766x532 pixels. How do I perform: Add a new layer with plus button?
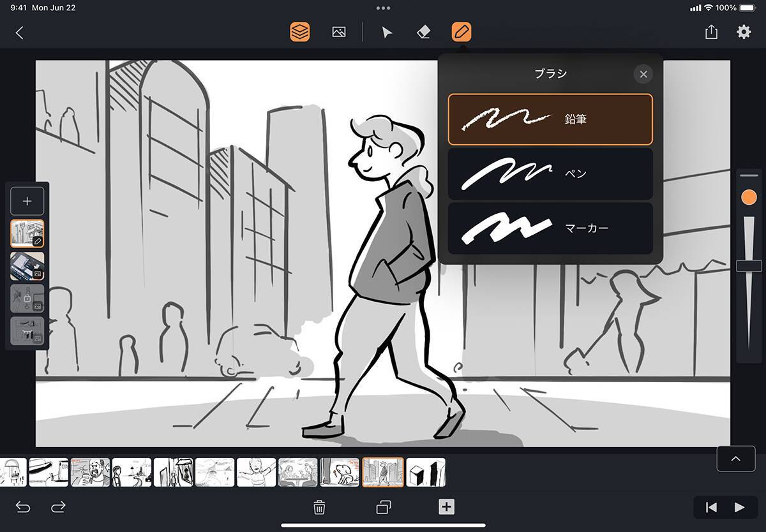pos(27,201)
